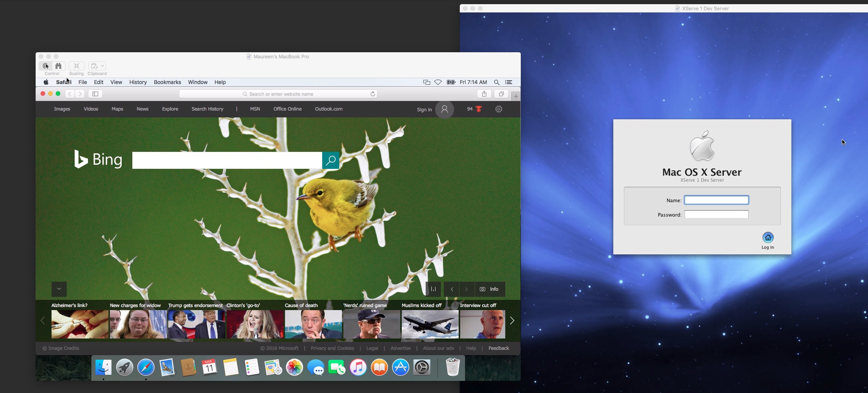Click the Safari address bar
The image size is (868, 393).
click(278, 94)
